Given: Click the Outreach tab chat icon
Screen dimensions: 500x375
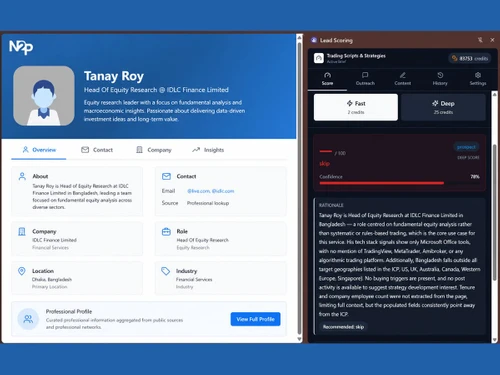Looking at the screenshot, I should pos(365,75).
